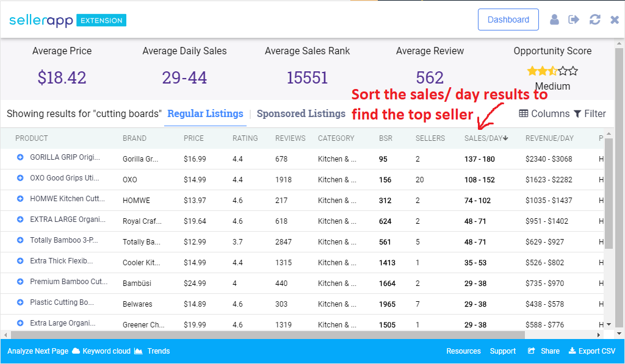Open Trends chart from bottom bar
This screenshot has height=364, width=625.
pos(152,351)
